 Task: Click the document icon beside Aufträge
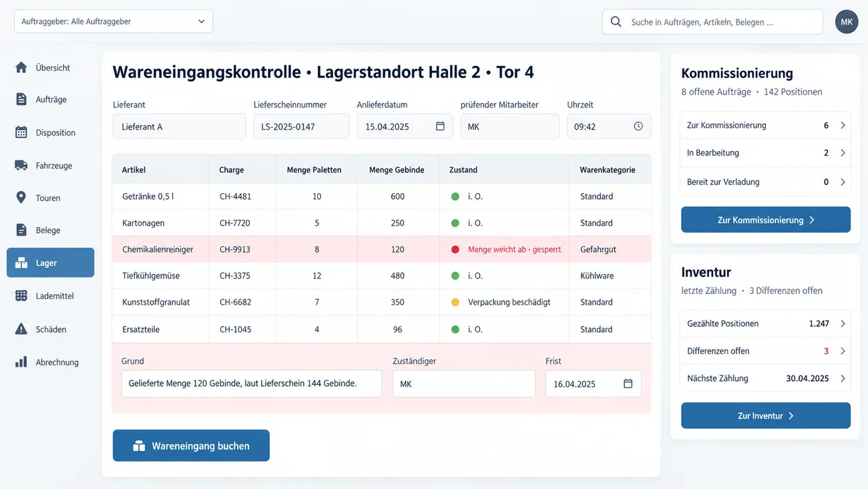click(21, 99)
